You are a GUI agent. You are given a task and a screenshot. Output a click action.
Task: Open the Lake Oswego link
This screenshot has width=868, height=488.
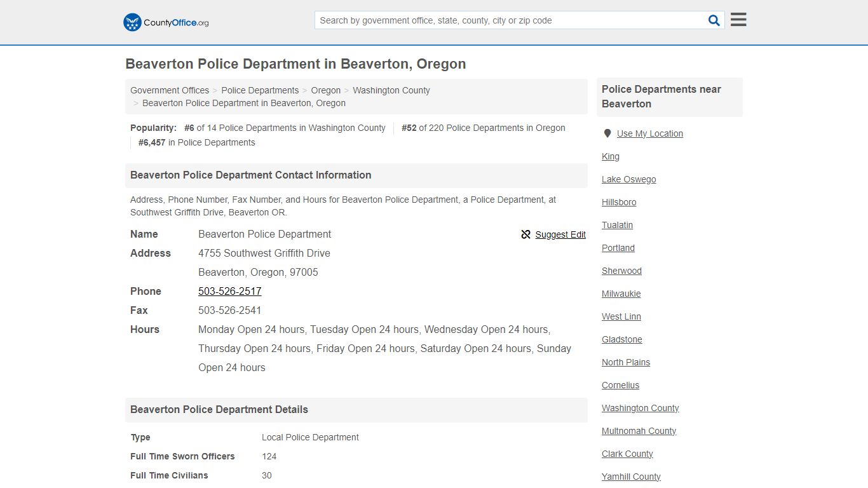tap(629, 179)
